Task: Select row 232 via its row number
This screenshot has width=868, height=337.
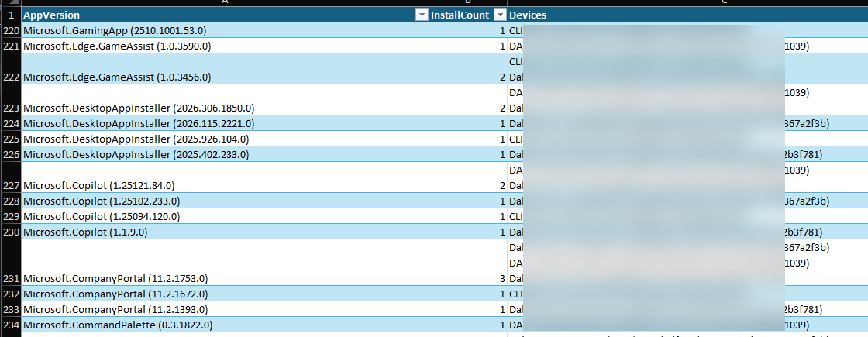Action: (x=11, y=294)
